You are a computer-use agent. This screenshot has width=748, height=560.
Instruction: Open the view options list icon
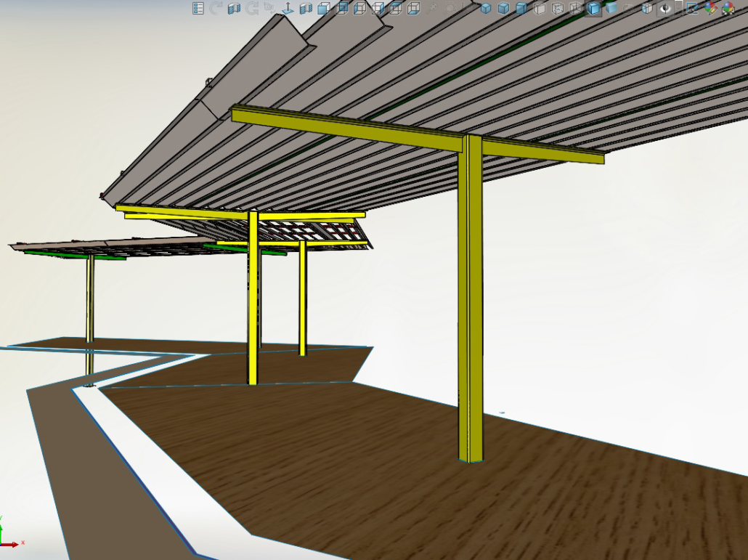[198, 8]
